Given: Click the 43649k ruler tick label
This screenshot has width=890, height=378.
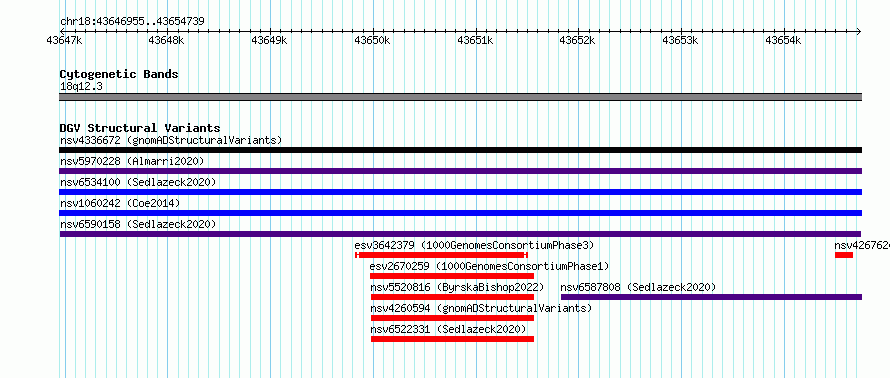Looking at the screenshot, I should click(x=270, y=40).
